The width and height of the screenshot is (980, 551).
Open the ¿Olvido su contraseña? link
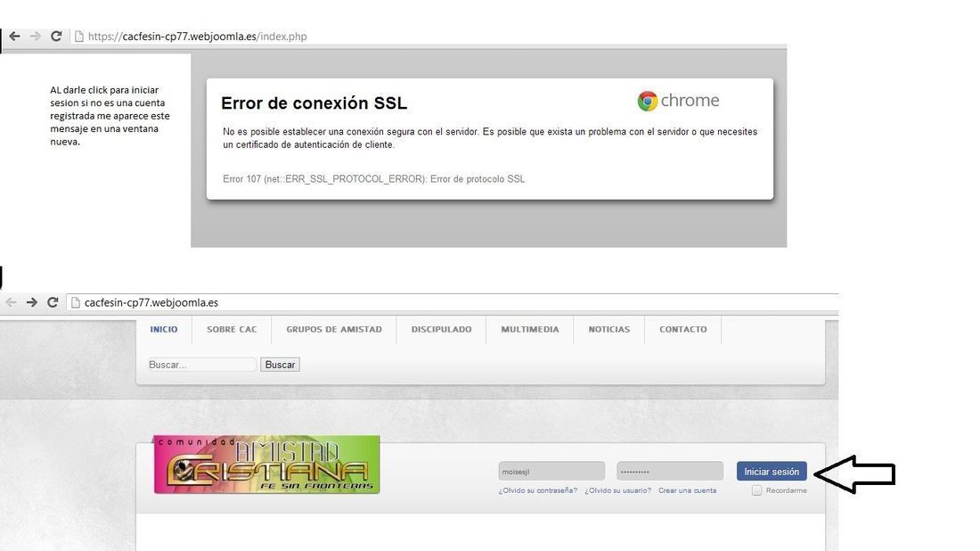tap(537, 491)
